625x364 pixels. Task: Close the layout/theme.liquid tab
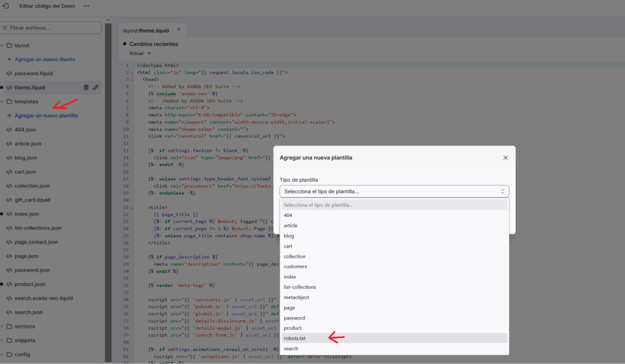179,29
